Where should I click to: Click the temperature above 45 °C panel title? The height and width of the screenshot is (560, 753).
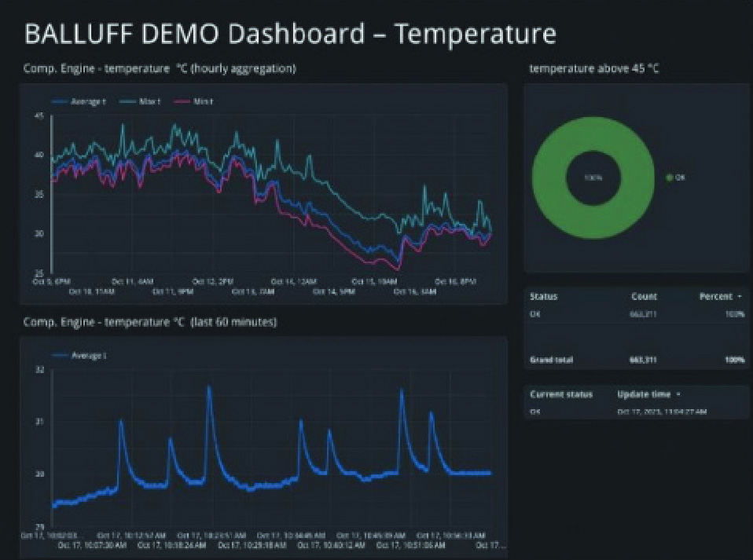click(593, 69)
